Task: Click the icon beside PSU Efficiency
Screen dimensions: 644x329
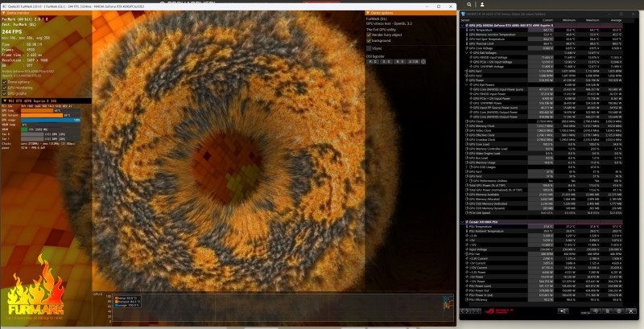Action: pos(467,300)
